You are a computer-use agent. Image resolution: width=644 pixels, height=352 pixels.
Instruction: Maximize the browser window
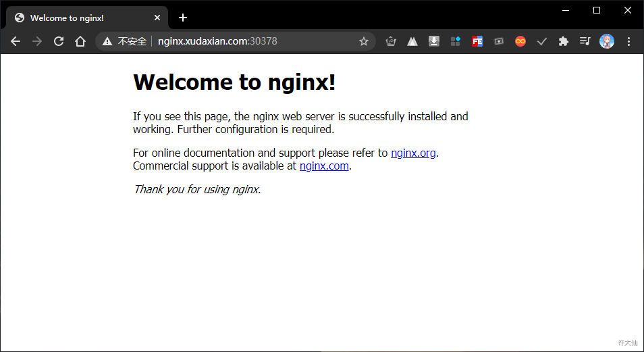tap(597, 10)
